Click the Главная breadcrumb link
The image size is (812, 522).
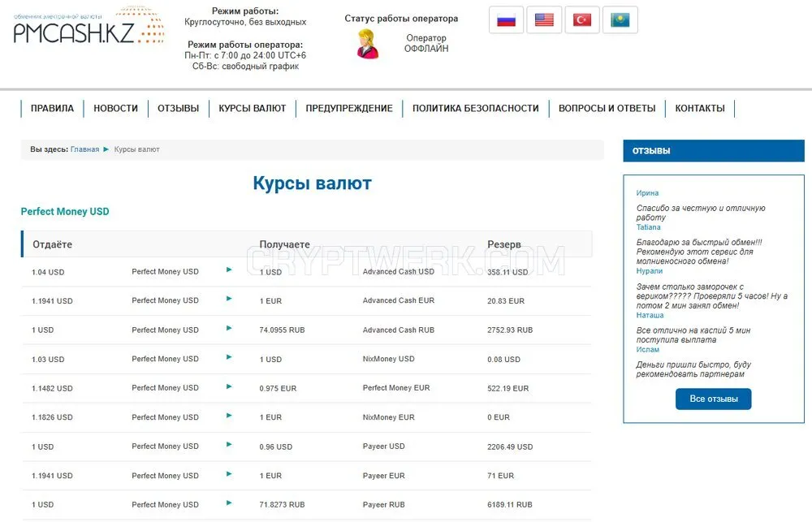point(85,149)
